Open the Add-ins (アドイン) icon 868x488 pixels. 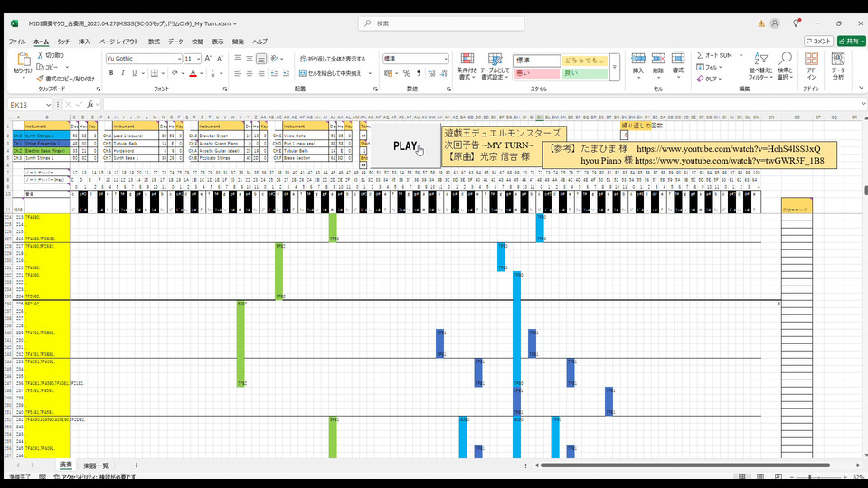pyautogui.click(x=812, y=59)
